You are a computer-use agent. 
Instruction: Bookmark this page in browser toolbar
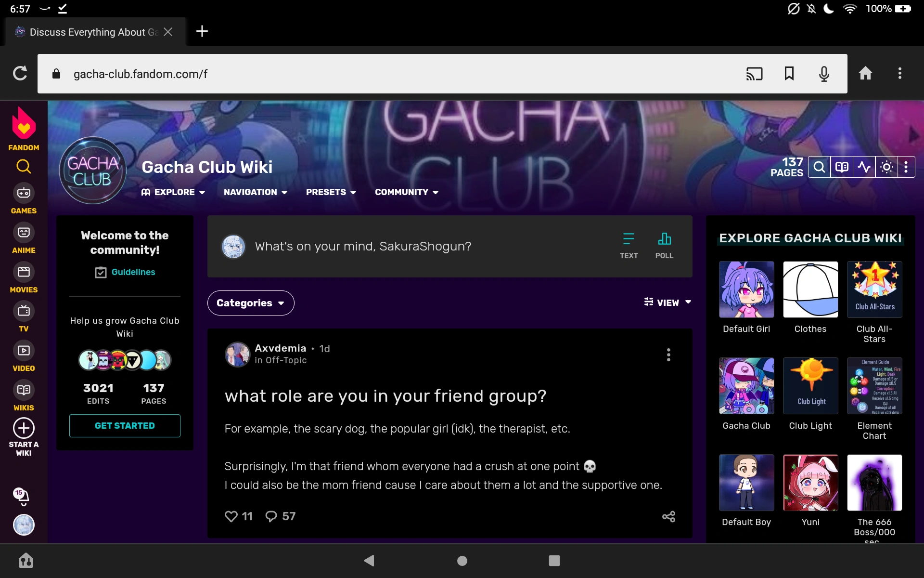[789, 74]
